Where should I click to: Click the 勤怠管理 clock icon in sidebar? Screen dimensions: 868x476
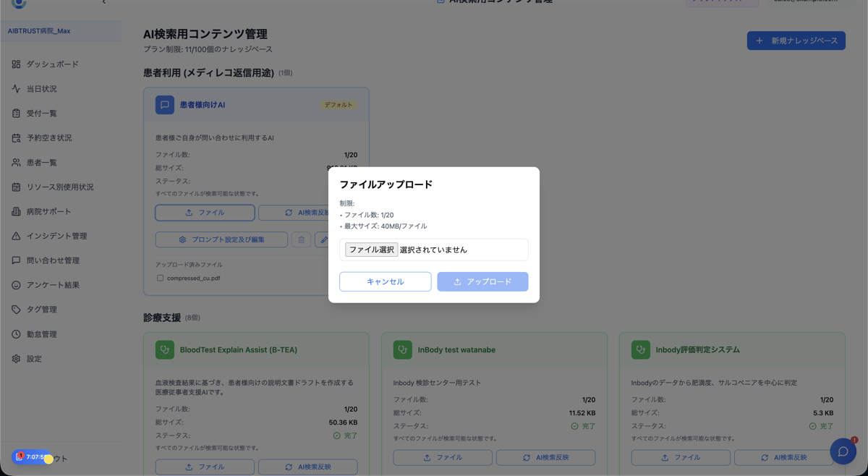click(14, 333)
